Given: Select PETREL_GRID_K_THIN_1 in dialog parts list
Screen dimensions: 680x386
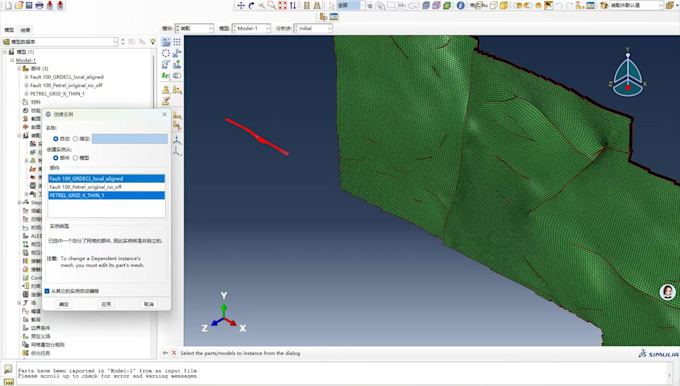Looking at the screenshot, I should click(x=106, y=195).
